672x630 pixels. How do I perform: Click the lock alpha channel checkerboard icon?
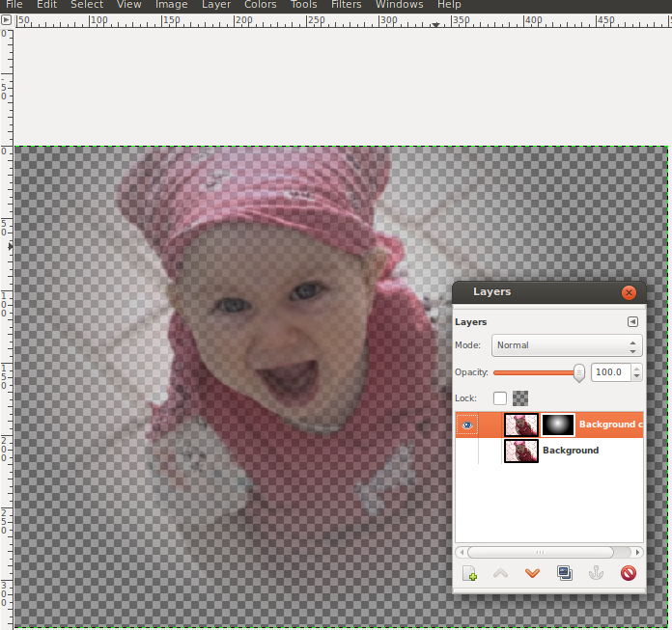(x=520, y=397)
